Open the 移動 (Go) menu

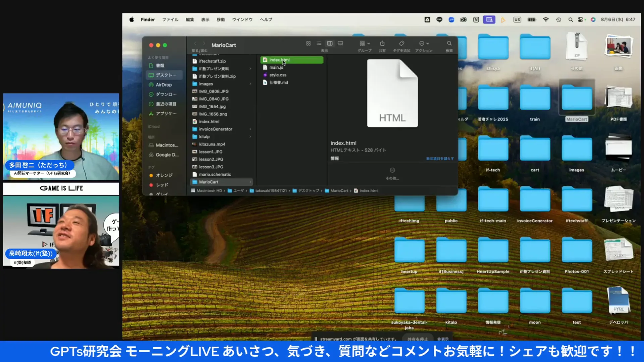tap(221, 19)
